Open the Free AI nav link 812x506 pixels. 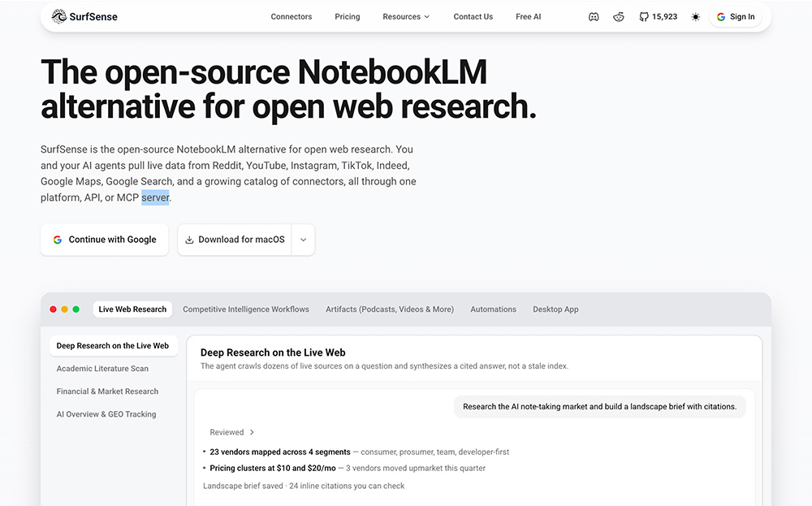pos(529,16)
